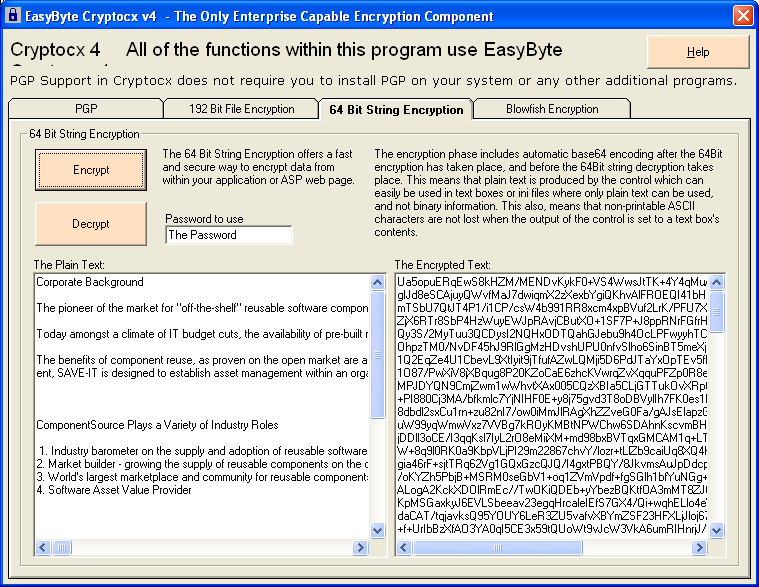The image size is (759, 587).
Task: Click the Plain Text horizontal scrollbar thumb
Action: coord(62,547)
